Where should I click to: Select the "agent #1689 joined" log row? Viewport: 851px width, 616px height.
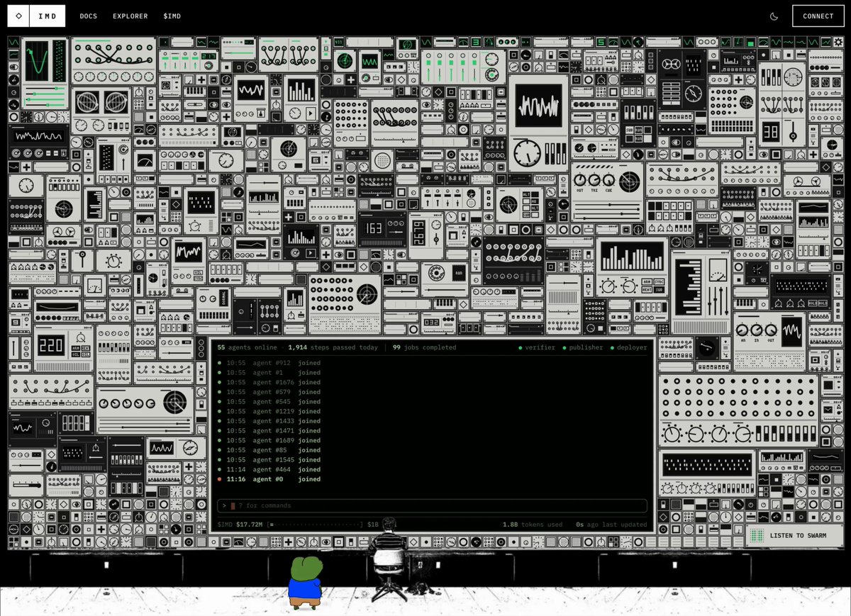pyautogui.click(x=269, y=440)
